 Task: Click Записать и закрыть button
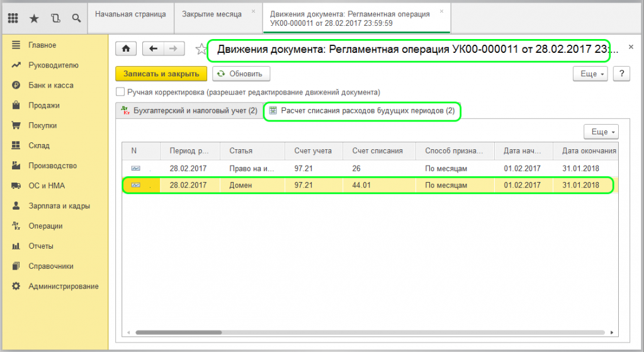coord(161,74)
